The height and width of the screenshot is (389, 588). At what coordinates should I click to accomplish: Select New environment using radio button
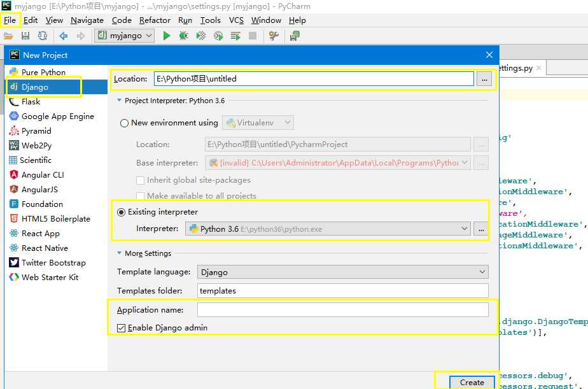coord(124,123)
